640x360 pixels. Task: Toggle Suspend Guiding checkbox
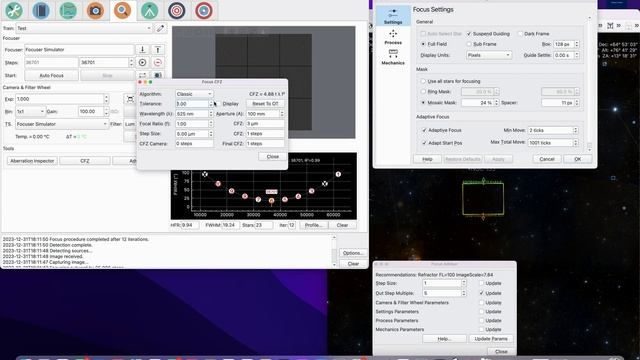[469, 34]
